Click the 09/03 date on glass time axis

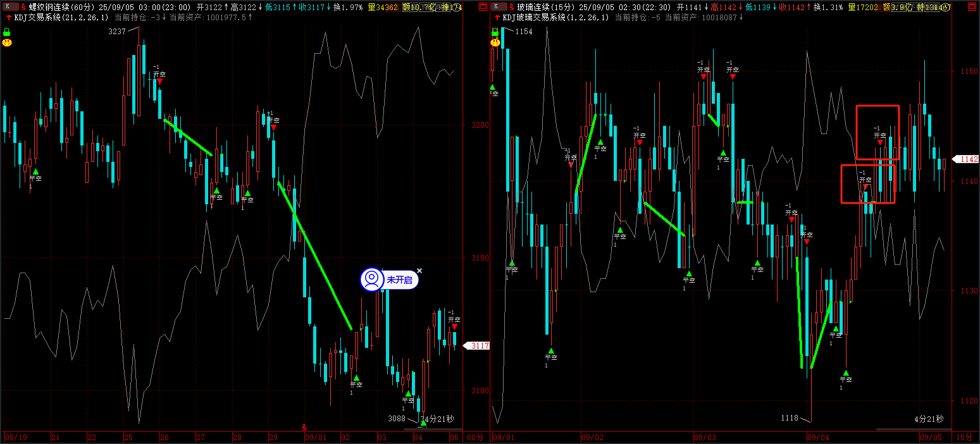pyautogui.click(x=705, y=437)
